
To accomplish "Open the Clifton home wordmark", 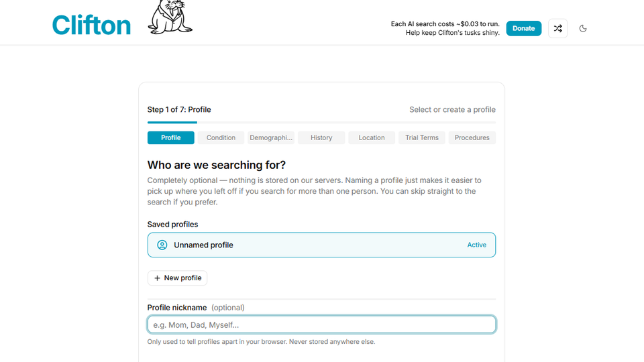I will (91, 25).
